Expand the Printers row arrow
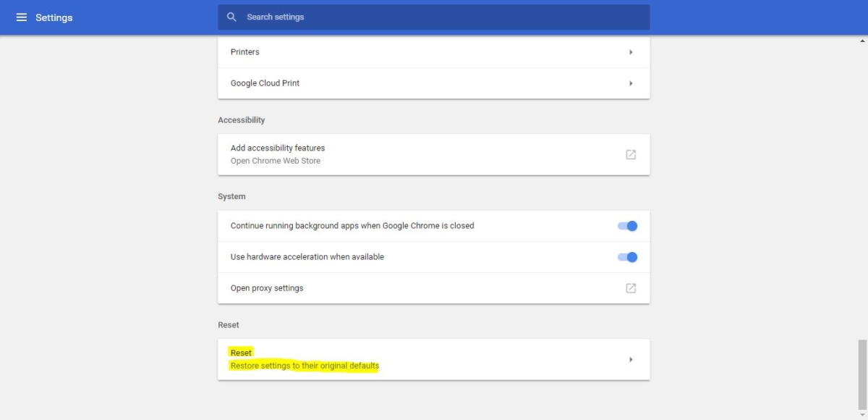 [631, 52]
